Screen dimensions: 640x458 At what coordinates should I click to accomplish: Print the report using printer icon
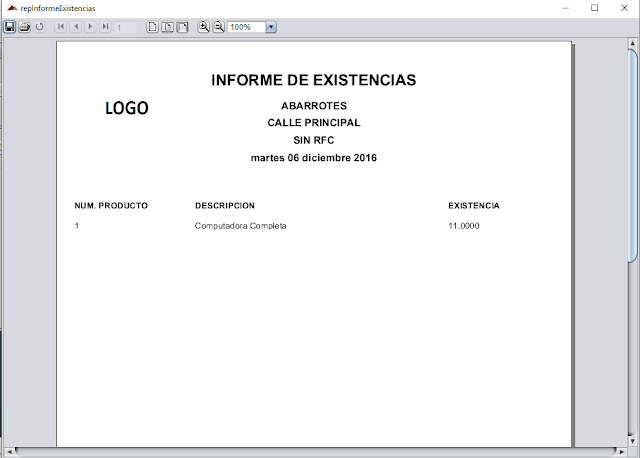pos(24,27)
